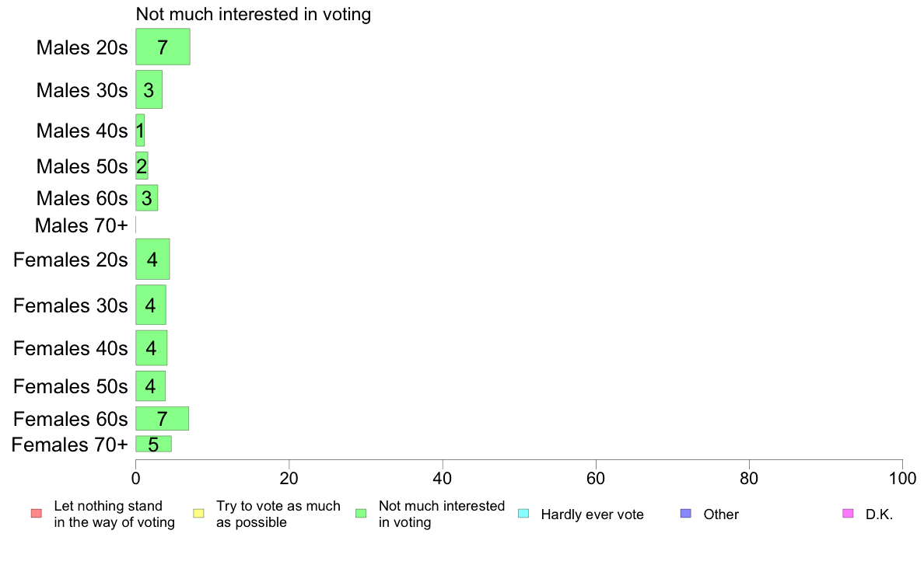Click the 'Not much interested in voting' chart title
The width and height of the screenshot is (924, 572).
(x=254, y=14)
